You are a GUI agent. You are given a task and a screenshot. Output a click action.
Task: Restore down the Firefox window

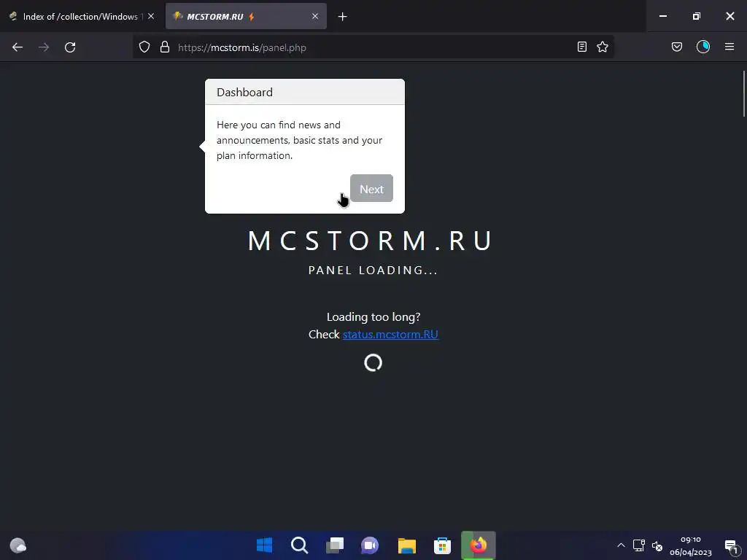coord(697,16)
